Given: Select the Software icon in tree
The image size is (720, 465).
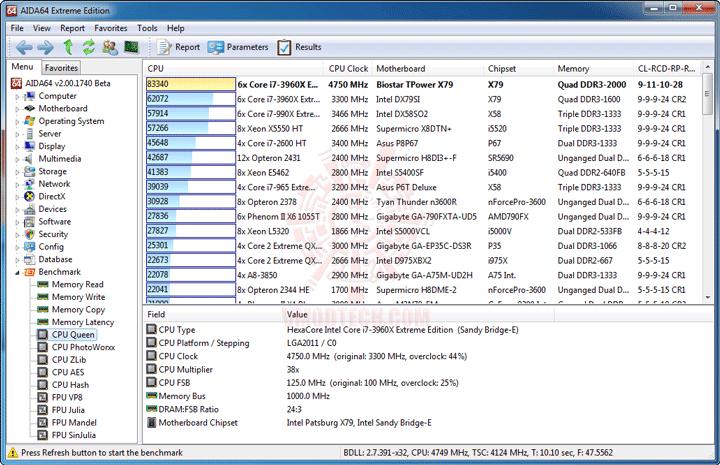Looking at the screenshot, I should 29,222.
